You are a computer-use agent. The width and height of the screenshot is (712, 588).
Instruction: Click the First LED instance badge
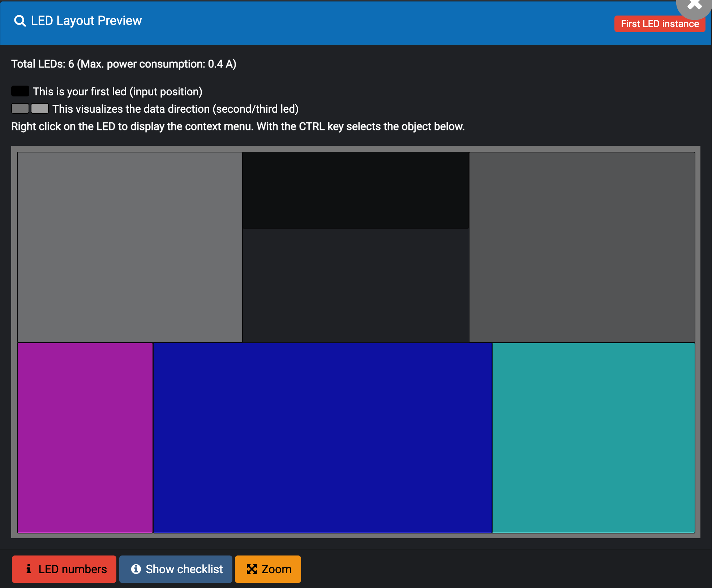click(659, 24)
